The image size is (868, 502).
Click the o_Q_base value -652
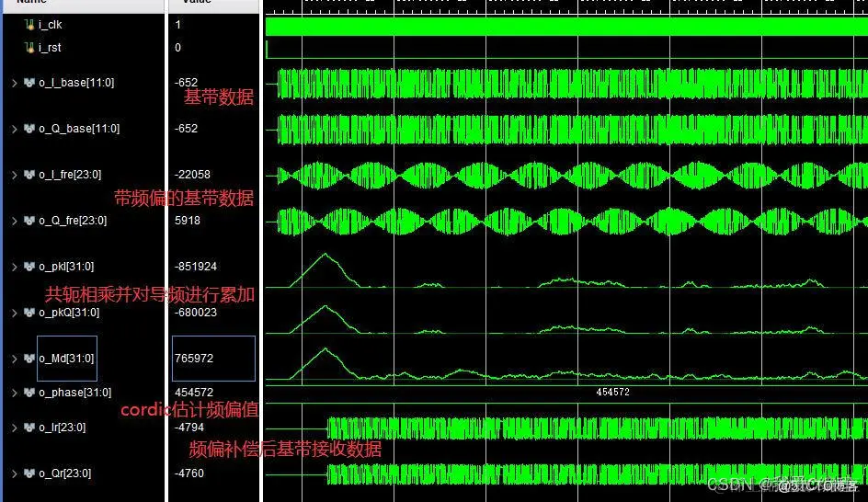(x=186, y=129)
